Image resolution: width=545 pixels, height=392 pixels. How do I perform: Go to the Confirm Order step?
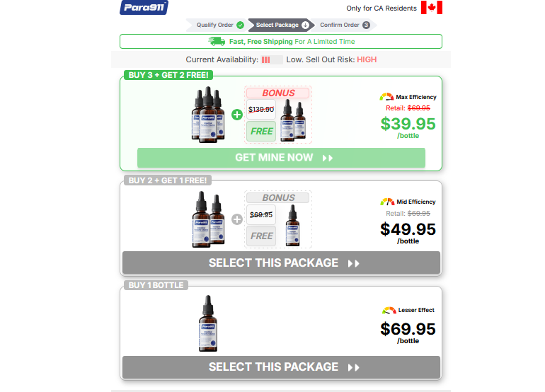click(343, 25)
